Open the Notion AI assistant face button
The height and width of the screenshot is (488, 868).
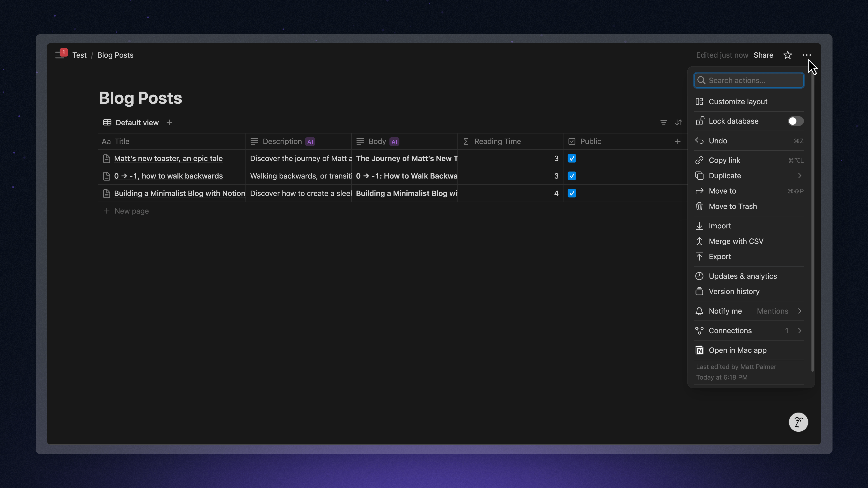pos(798,422)
